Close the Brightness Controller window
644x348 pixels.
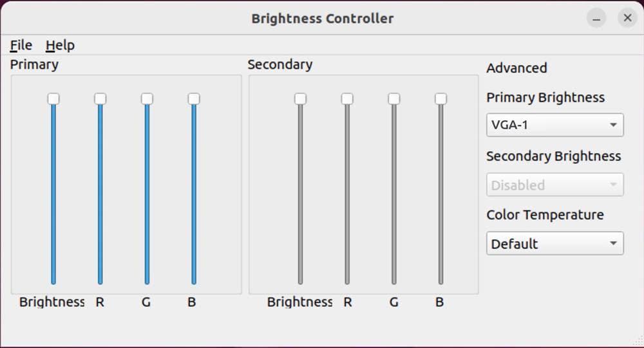pos(627,18)
